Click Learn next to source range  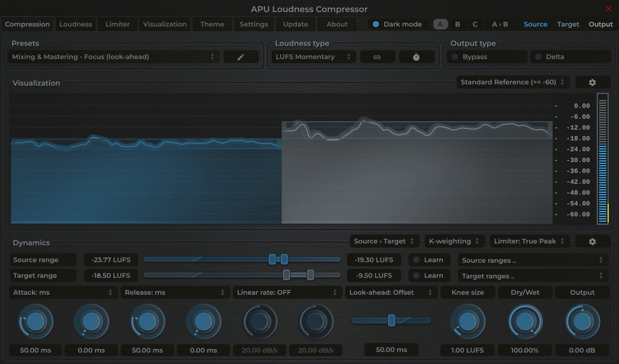tap(429, 260)
